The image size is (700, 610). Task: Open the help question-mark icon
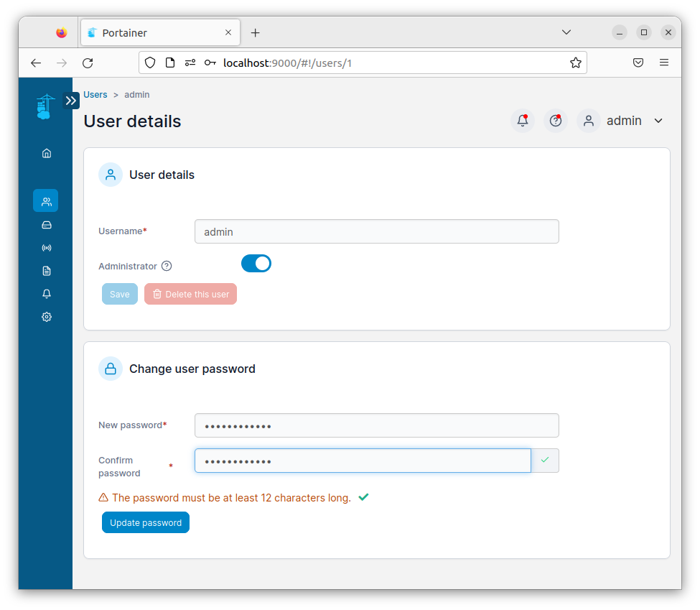pos(556,120)
